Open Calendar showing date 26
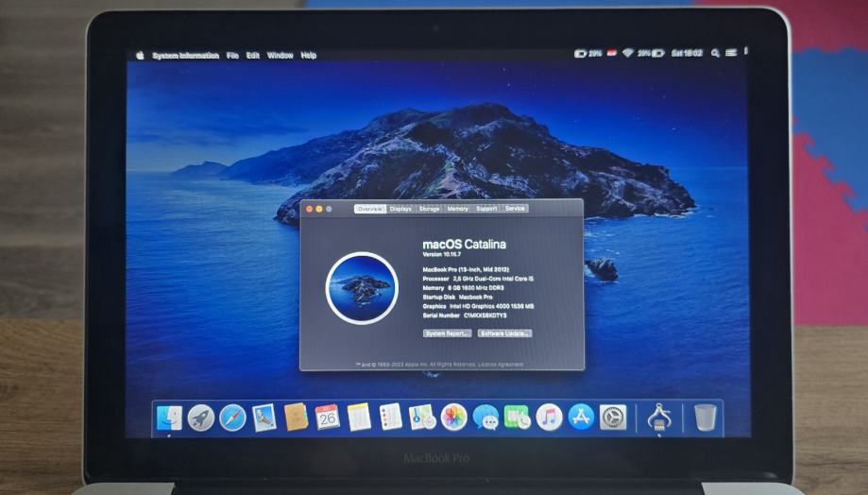The height and width of the screenshot is (495, 868). coord(327,417)
